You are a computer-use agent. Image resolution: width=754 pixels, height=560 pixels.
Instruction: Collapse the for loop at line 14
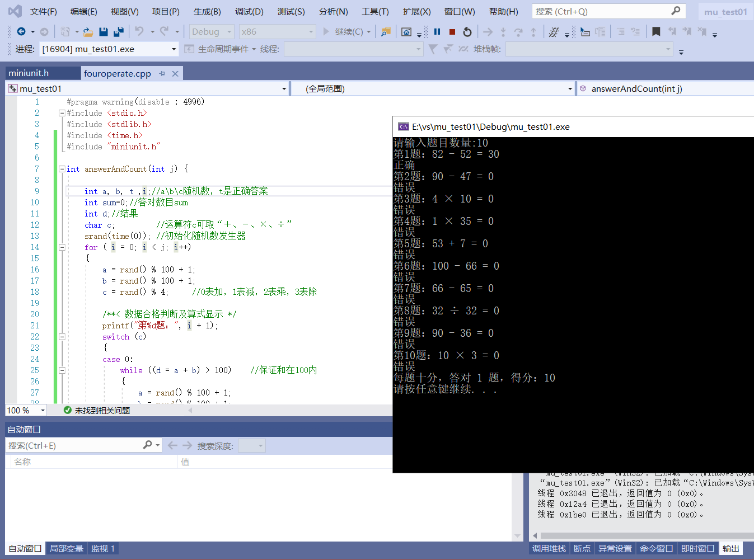[x=62, y=247]
